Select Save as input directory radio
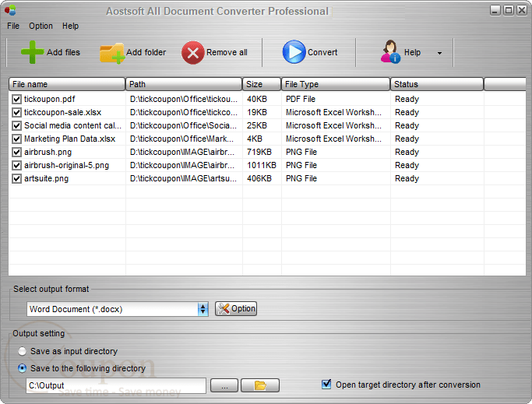 tap(22, 351)
